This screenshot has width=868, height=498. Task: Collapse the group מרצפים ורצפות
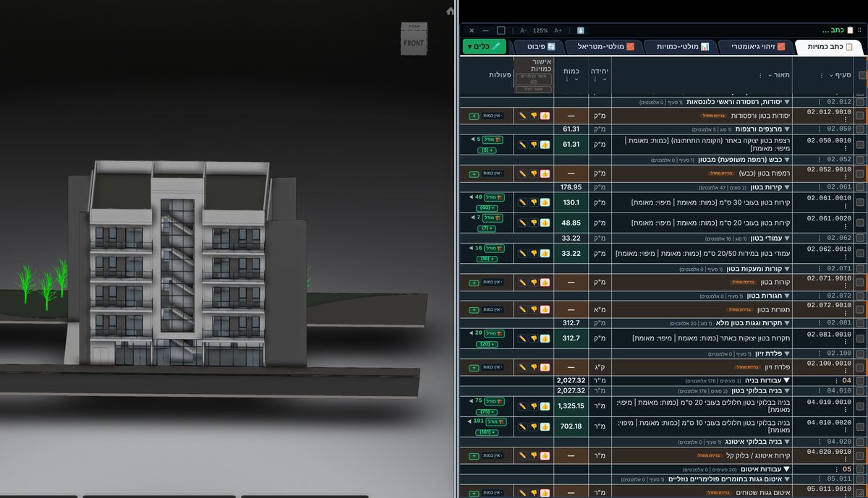787,129
